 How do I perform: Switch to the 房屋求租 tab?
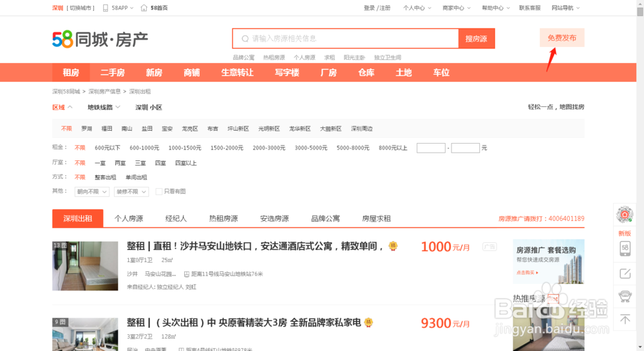pyautogui.click(x=376, y=218)
